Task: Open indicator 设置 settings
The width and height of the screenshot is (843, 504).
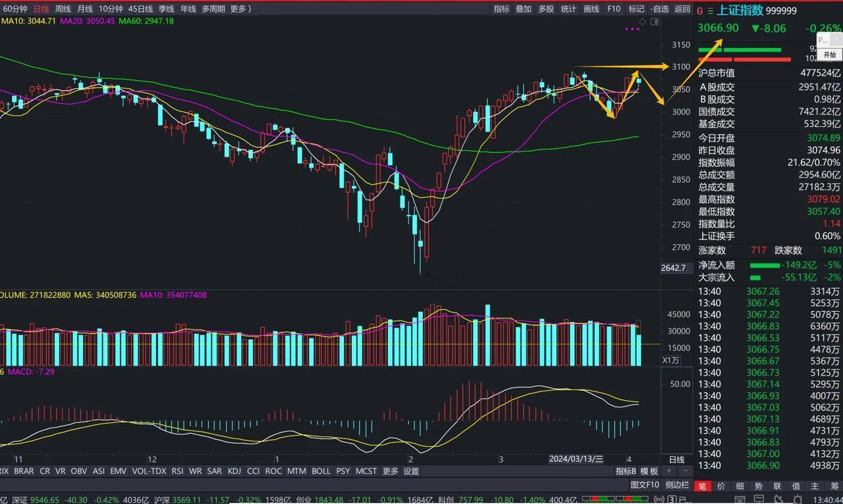Action: (411, 471)
